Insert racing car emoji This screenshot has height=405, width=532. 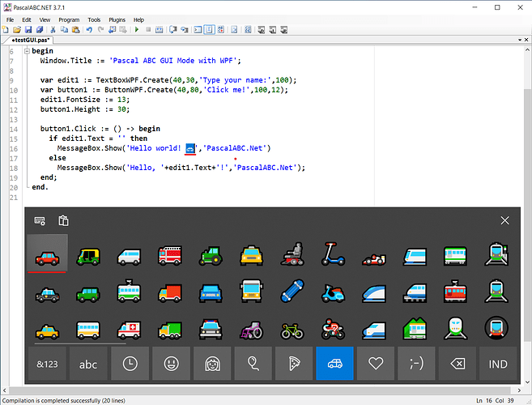374,259
